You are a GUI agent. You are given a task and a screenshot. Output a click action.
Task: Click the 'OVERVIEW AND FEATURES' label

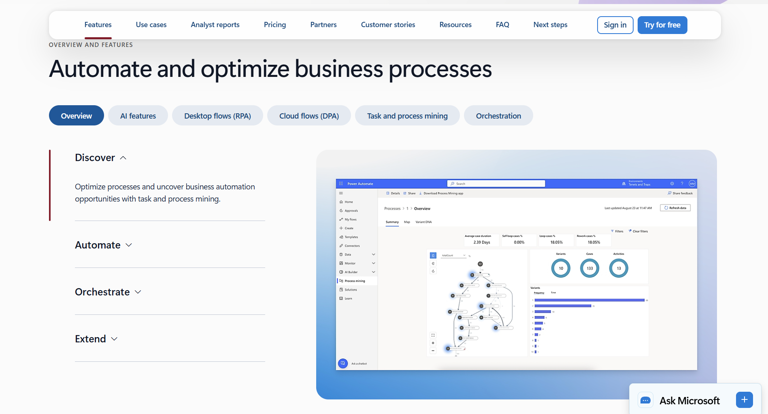point(91,45)
